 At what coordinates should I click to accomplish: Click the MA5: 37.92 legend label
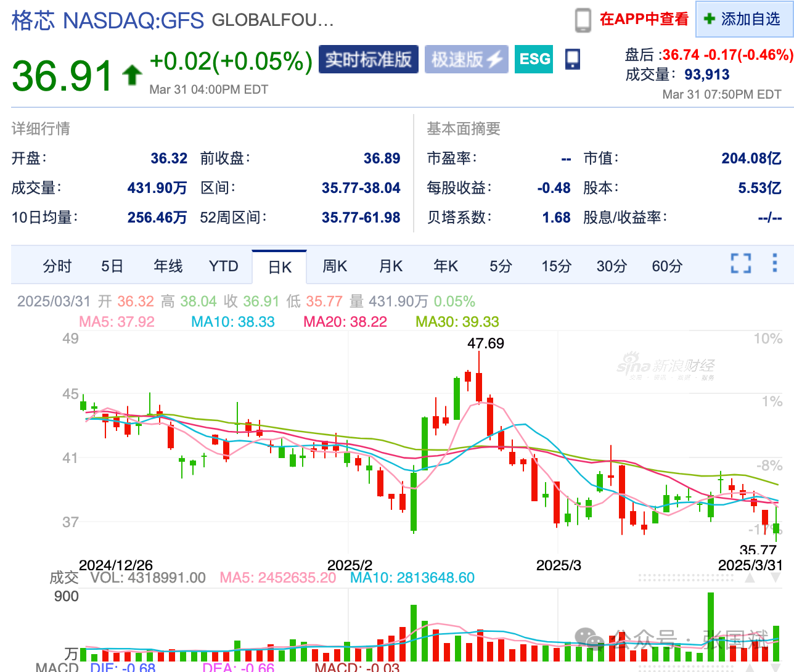(117, 322)
